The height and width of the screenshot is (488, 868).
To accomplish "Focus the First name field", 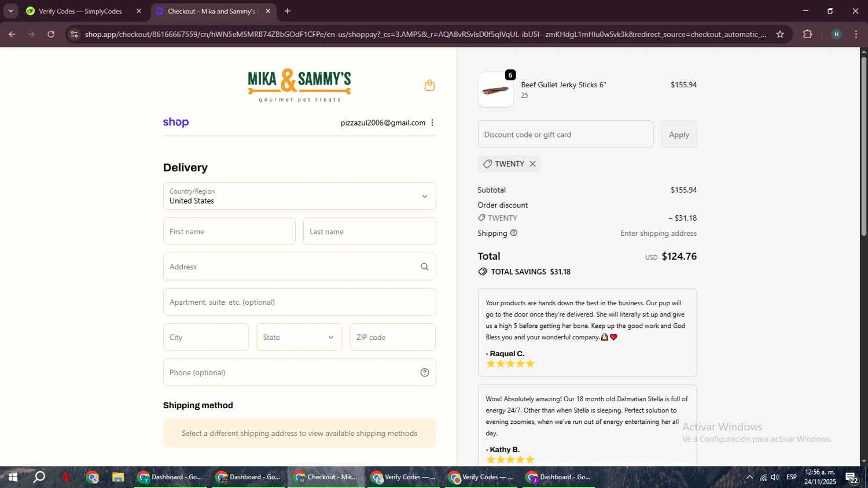I will (229, 231).
